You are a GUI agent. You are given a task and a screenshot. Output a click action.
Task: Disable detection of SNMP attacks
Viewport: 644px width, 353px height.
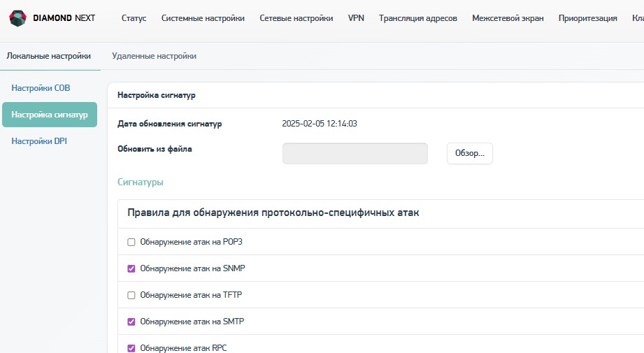(x=131, y=268)
